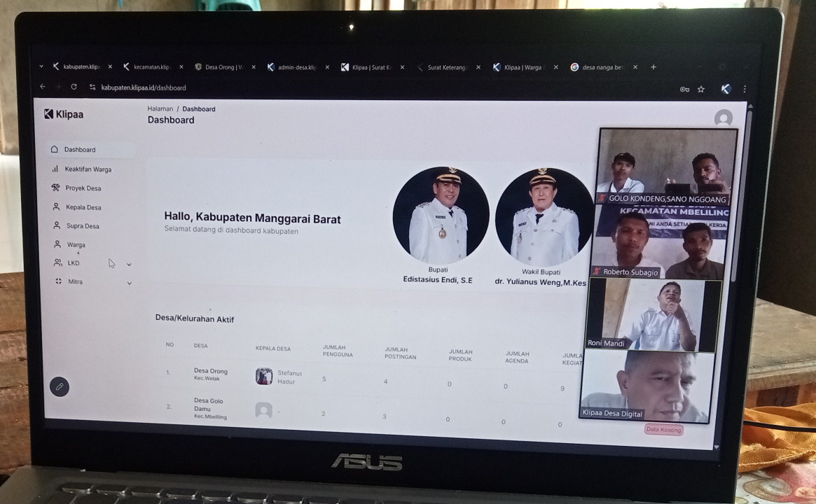Go to the Warga menu item
The width and height of the screenshot is (816, 504).
pyautogui.click(x=76, y=245)
